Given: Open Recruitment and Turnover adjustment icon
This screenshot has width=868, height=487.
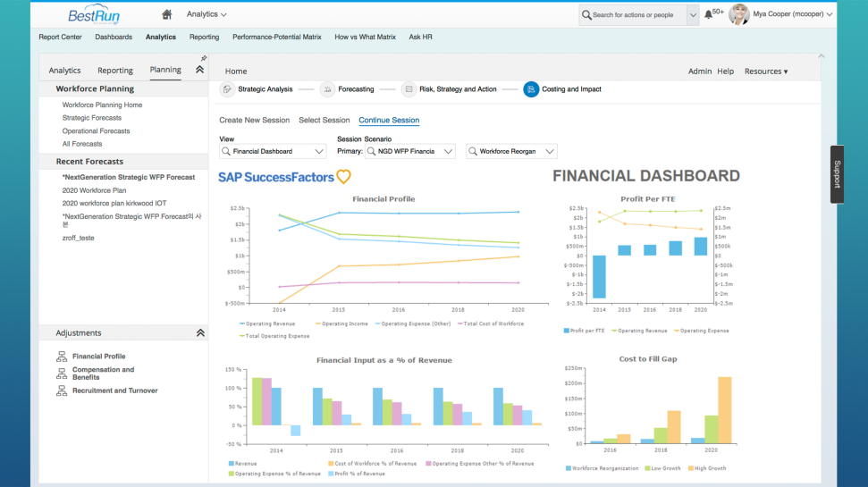Looking at the screenshot, I should pos(62,390).
